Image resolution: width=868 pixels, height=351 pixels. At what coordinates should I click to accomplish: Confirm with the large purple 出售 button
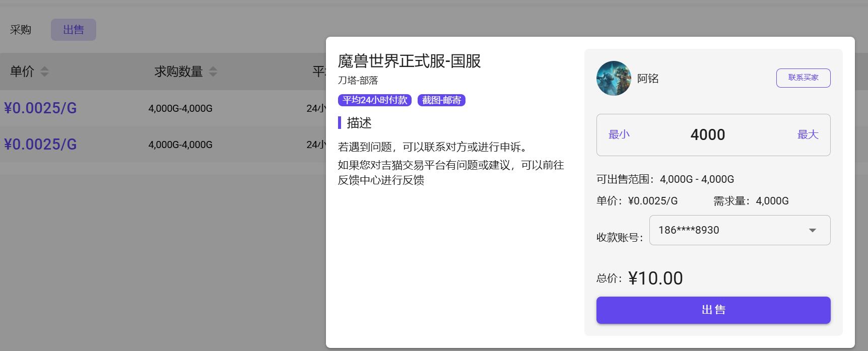pos(713,310)
